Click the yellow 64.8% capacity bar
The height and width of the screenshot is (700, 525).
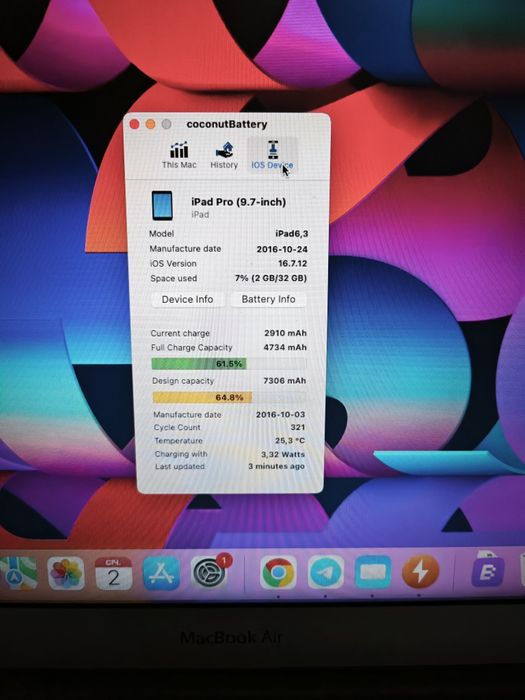(202, 397)
